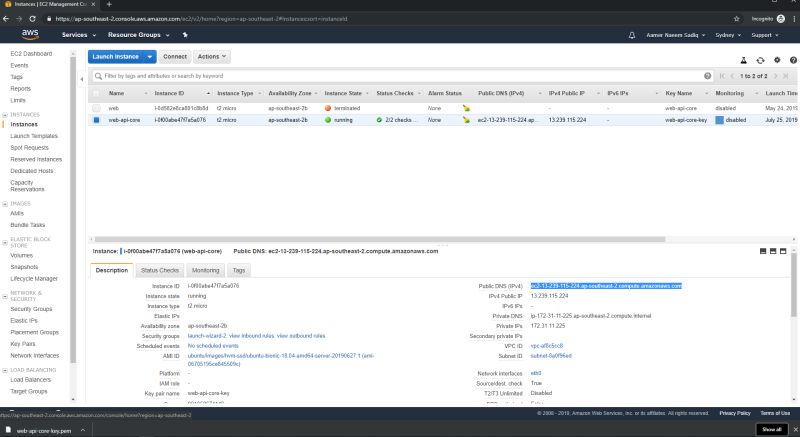
Task: Open the Sydney region selector
Action: coord(728,35)
